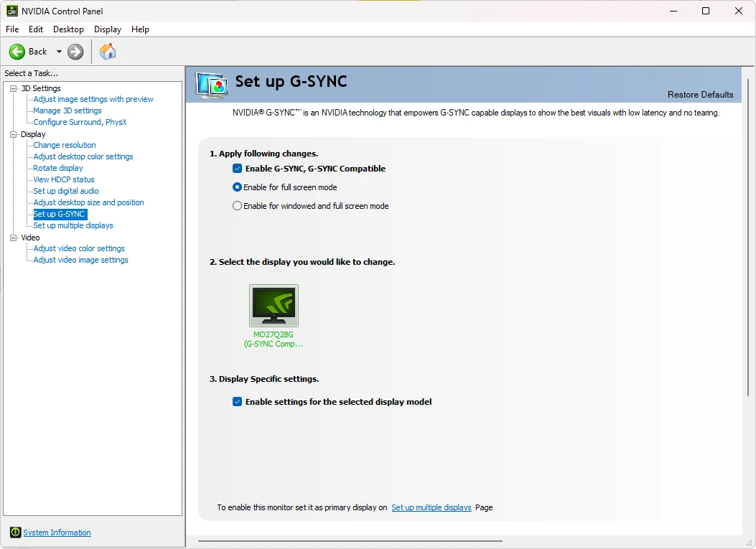756x549 pixels.
Task: Open the Help menu
Action: click(140, 29)
